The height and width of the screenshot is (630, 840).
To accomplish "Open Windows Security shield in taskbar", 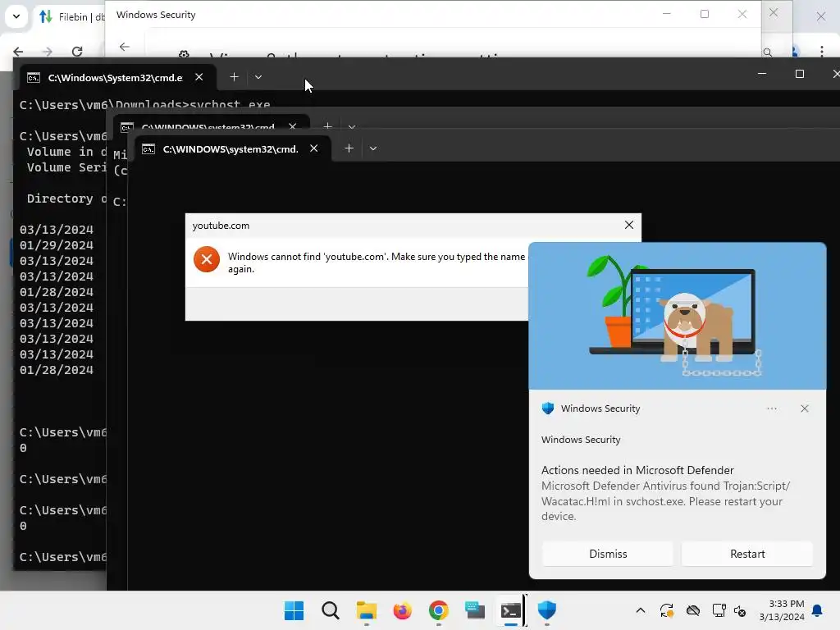I will [x=547, y=609].
